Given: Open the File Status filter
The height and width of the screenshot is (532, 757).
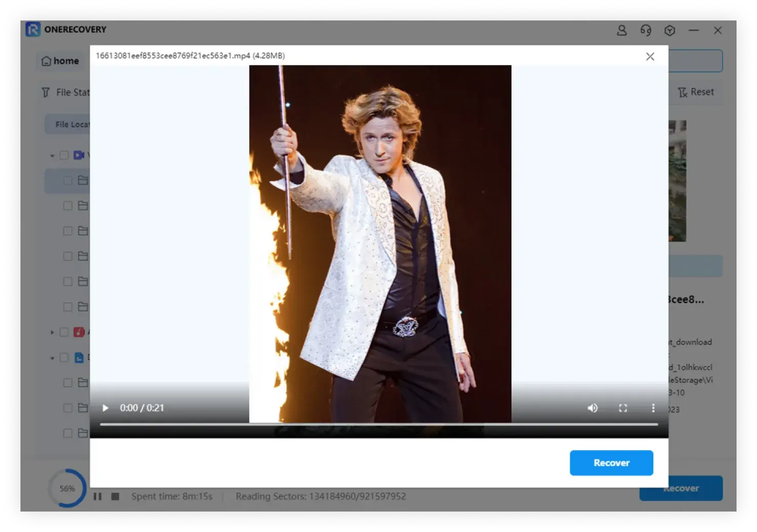Looking at the screenshot, I should tap(66, 92).
